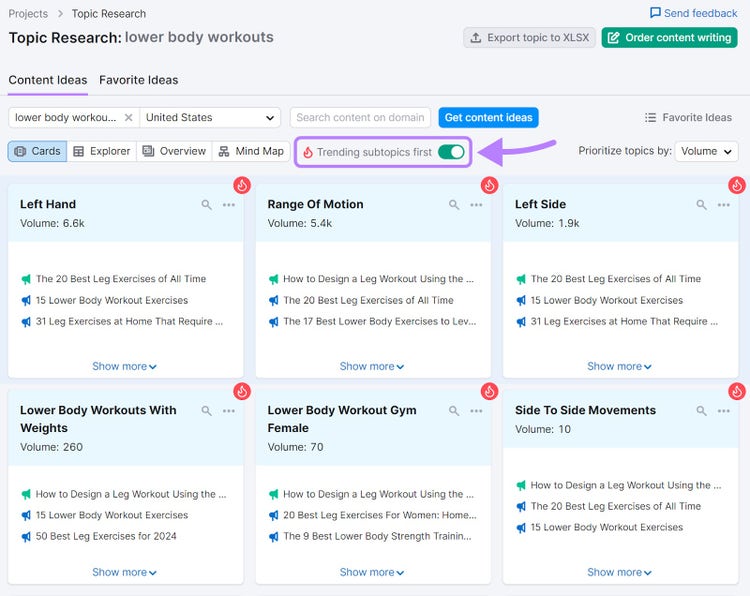
Task: Click flame badge on Lower Body Workouts With Weights card
Action: [242, 391]
